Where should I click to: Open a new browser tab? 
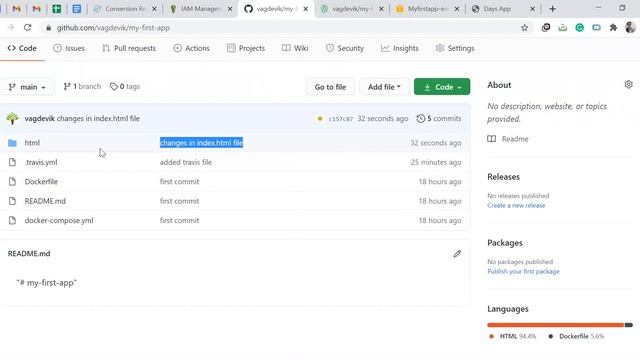tap(552, 9)
